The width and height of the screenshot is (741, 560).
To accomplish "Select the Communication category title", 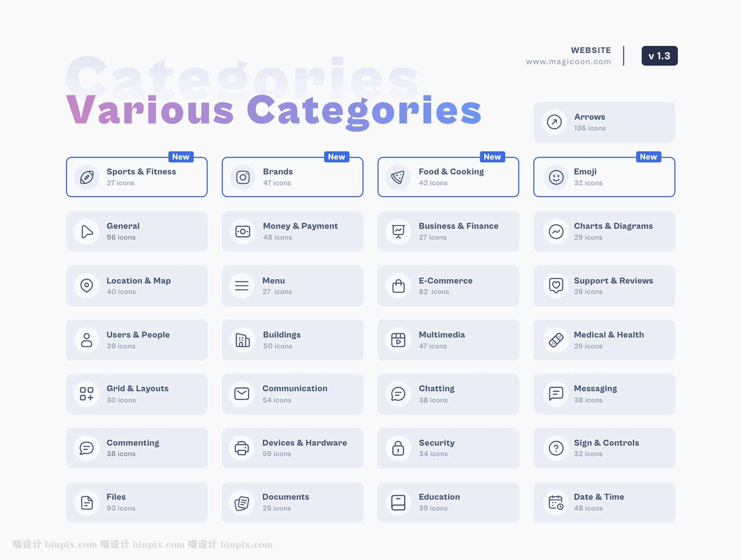I will pyautogui.click(x=295, y=389).
